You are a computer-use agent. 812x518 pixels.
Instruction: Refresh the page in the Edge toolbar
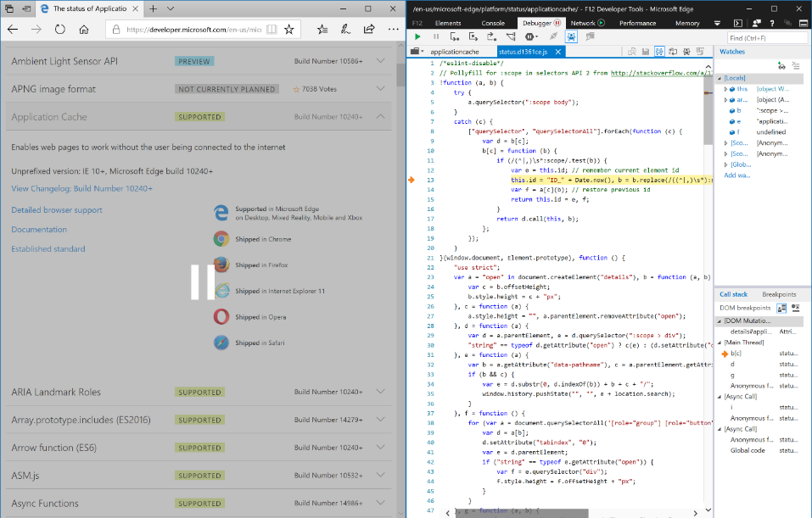click(59, 28)
